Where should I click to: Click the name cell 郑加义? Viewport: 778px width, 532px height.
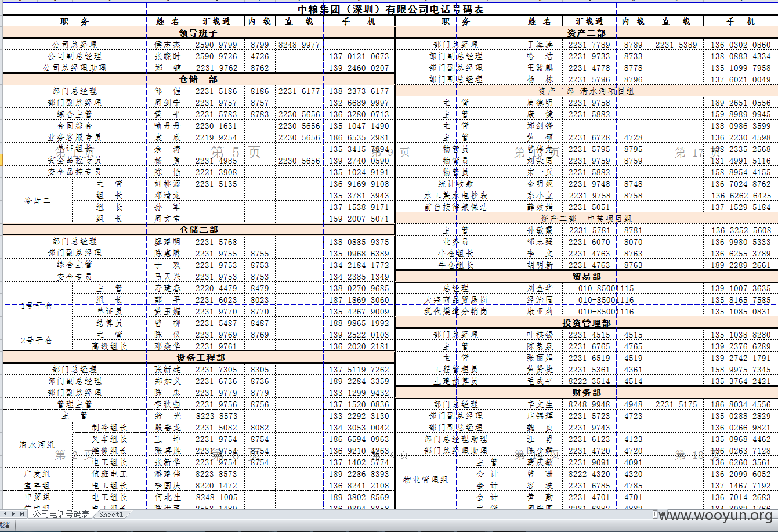[x=168, y=381]
